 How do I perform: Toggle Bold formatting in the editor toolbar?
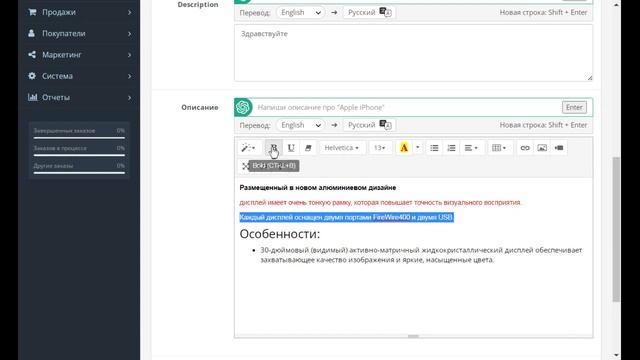tap(273, 148)
